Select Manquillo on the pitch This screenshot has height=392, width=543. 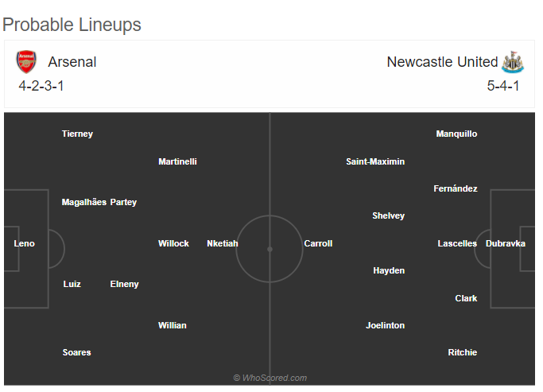[x=456, y=134]
